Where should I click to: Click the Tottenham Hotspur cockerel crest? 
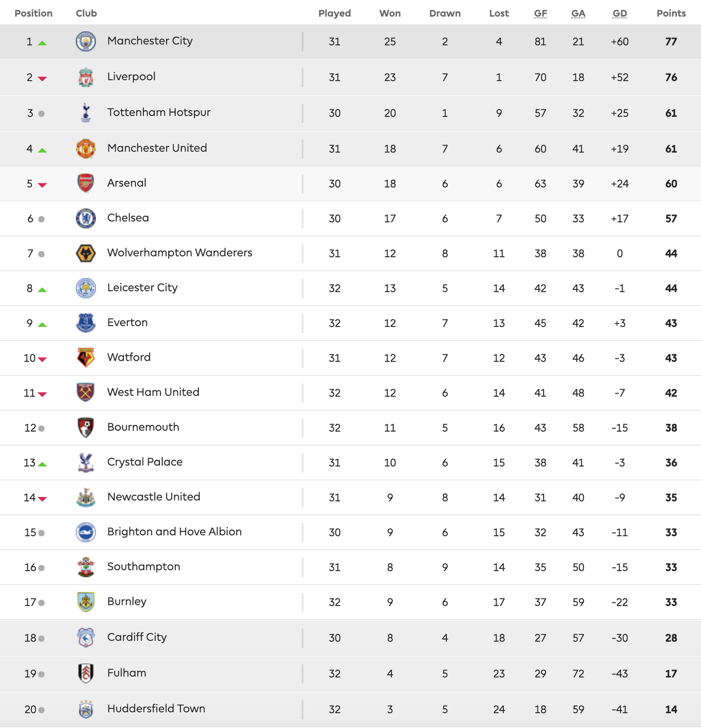(x=86, y=113)
